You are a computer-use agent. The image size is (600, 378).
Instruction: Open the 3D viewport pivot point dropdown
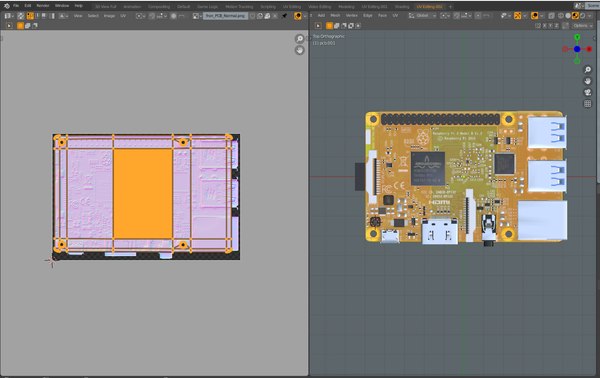click(x=445, y=16)
